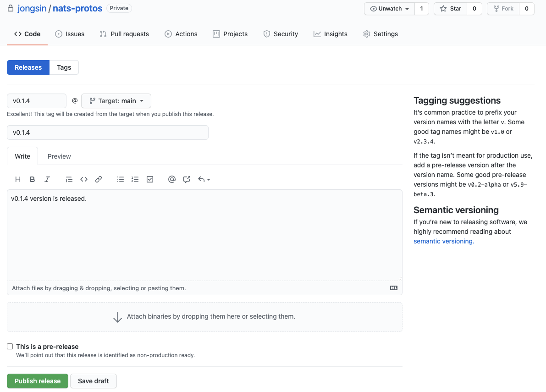Viewport: 546px width, 392px height.
Task: Open the Target: main branch dropdown
Action: pyautogui.click(x=116, y=101)
